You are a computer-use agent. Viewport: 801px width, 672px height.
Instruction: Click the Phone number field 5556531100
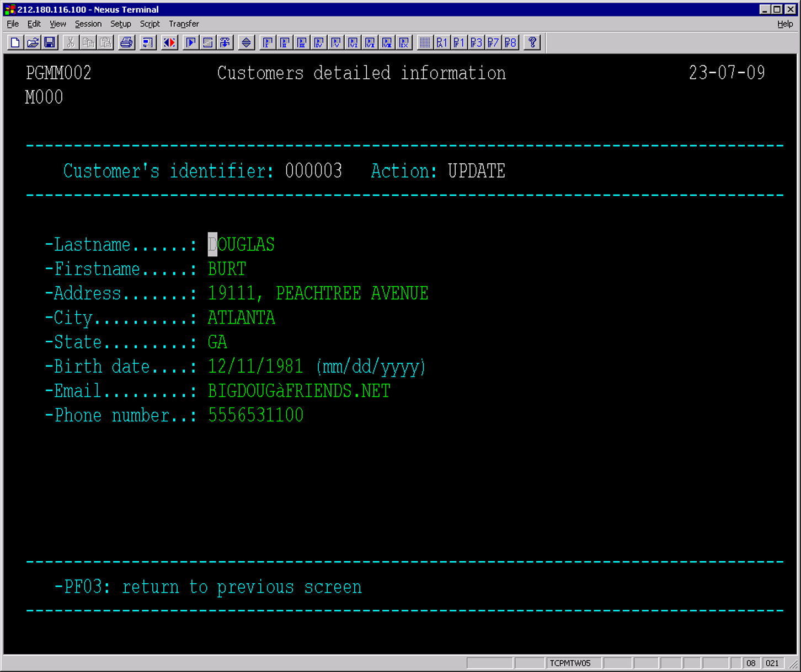(255, 415)
